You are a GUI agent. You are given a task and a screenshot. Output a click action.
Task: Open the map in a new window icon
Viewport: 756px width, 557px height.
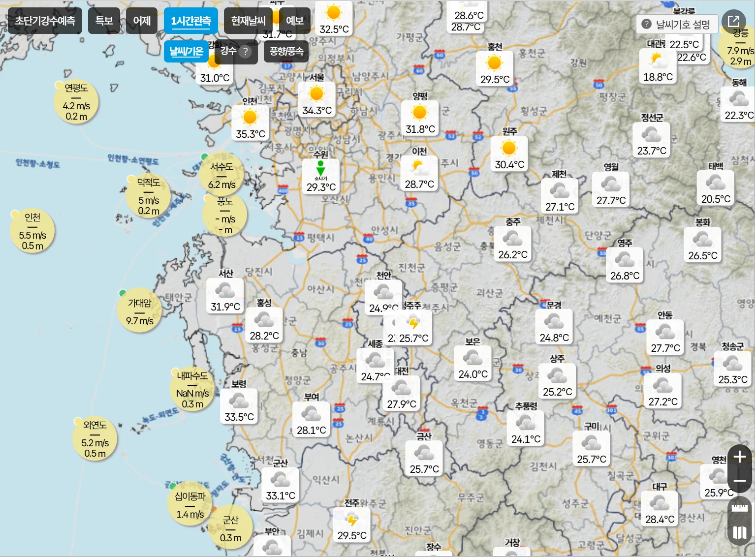733,21
